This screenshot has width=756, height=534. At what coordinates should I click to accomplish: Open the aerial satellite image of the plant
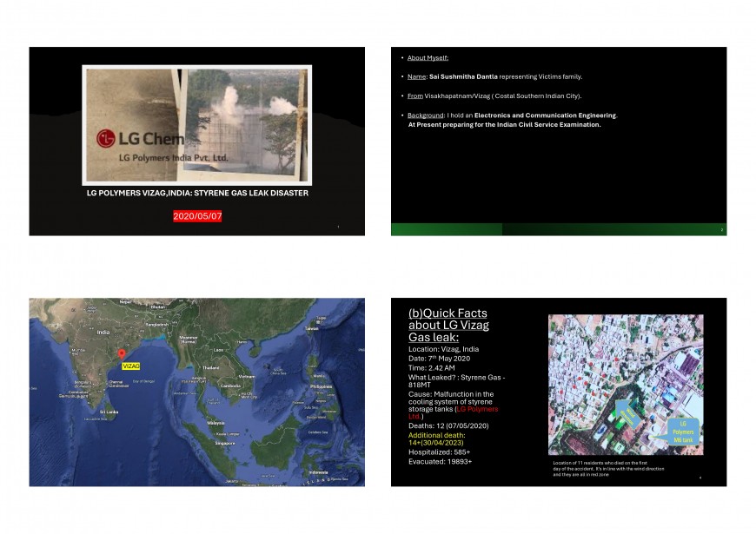[625, 384]
